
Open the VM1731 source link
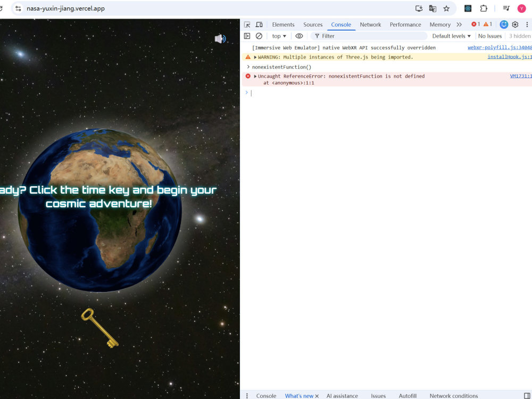click(x=521, y=76)
